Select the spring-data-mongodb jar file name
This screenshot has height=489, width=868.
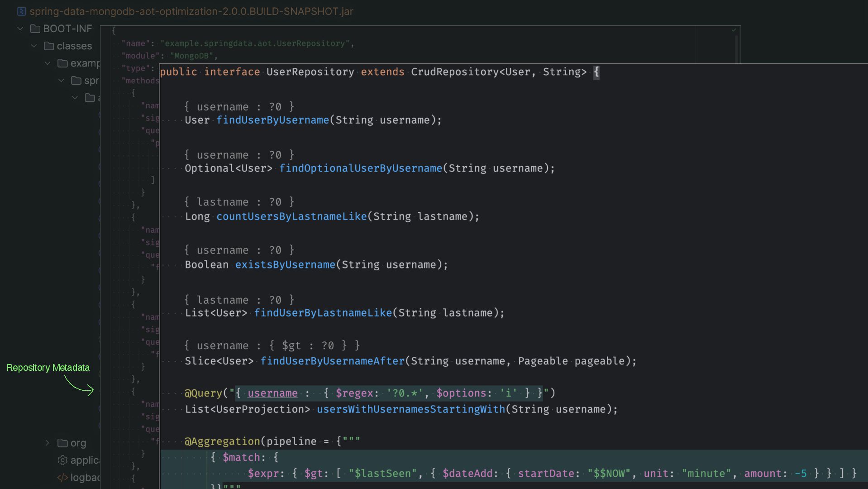[x=191, y=11]
